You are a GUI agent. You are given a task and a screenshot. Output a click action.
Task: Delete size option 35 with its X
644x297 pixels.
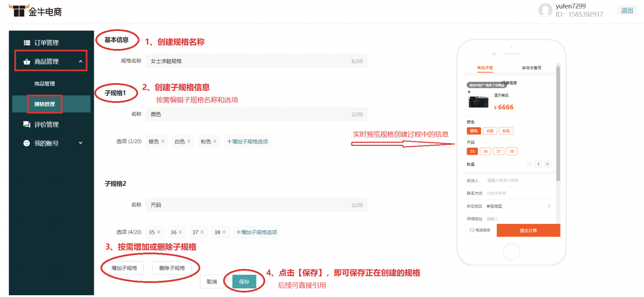(159, 232)
